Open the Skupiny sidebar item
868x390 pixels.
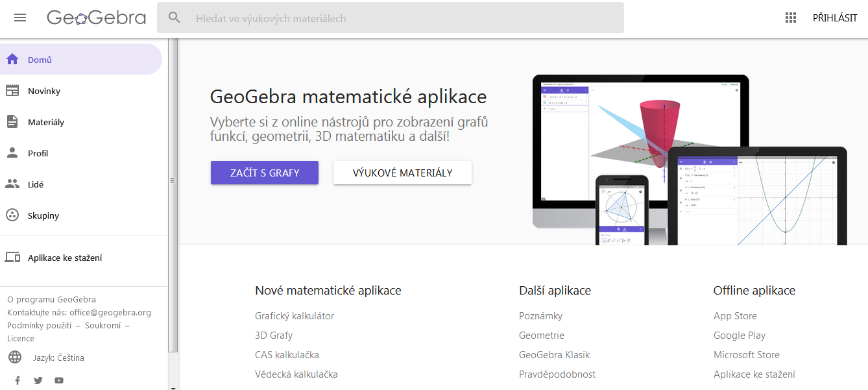pos(43,215)
